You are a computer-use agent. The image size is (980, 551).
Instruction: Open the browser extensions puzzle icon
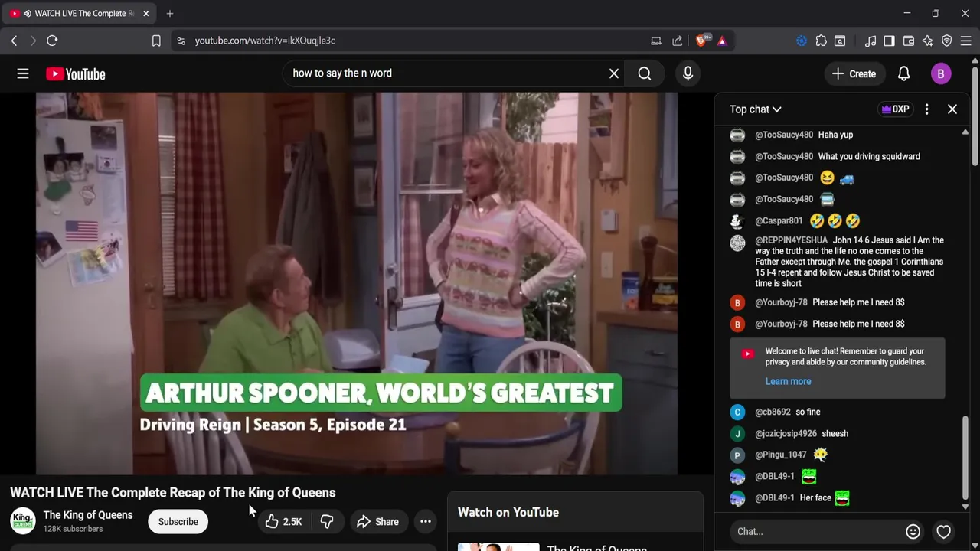point(821,41)
